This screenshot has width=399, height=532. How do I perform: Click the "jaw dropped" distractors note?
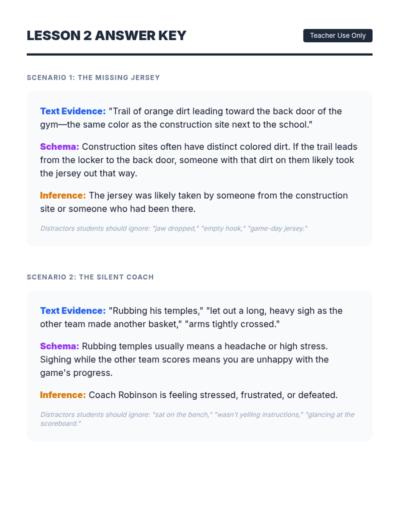click(x=174, y=228)
